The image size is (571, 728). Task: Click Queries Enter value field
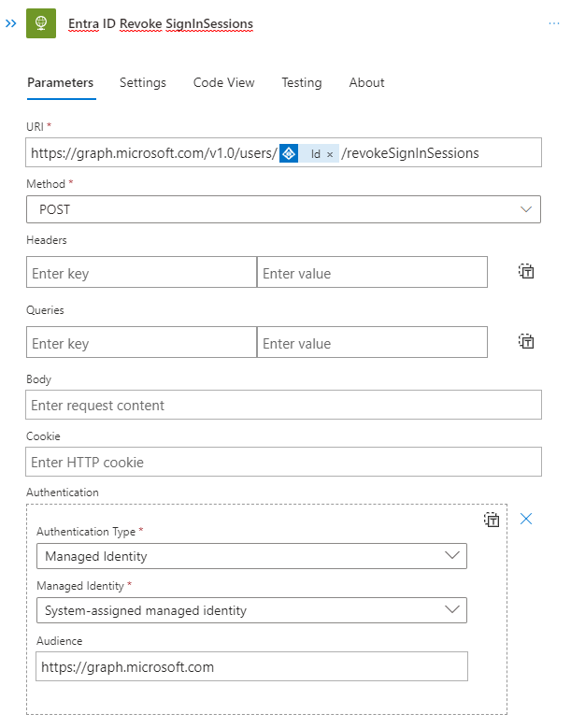(x=372, y=342)
